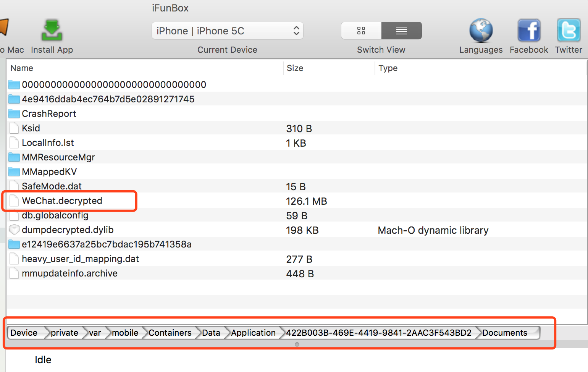
Task: Click the LocalInfo.lst file name
Action: (x=48, y=142)
